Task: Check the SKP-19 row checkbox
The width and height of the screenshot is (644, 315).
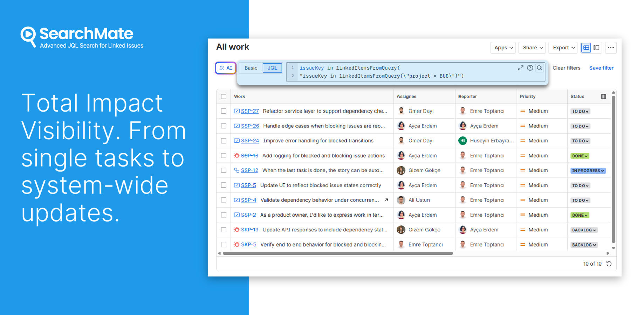Action: coord(224,230)
